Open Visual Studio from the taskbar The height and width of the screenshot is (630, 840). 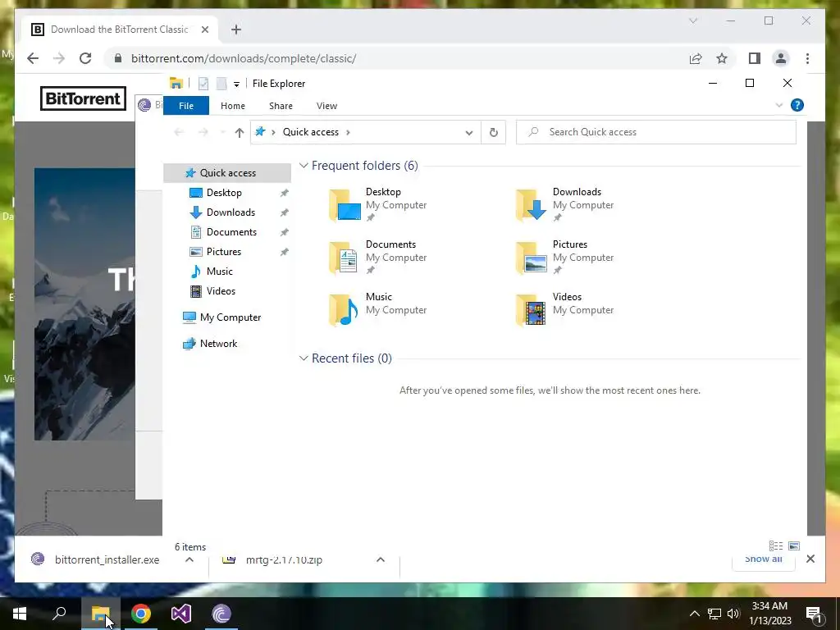[x=181, y=614]
